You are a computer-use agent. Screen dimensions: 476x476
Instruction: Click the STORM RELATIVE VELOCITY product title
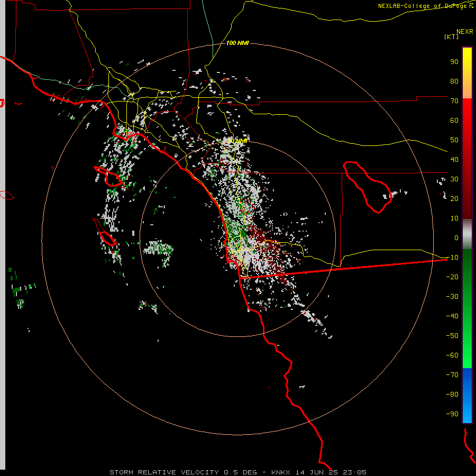point(164,472)
